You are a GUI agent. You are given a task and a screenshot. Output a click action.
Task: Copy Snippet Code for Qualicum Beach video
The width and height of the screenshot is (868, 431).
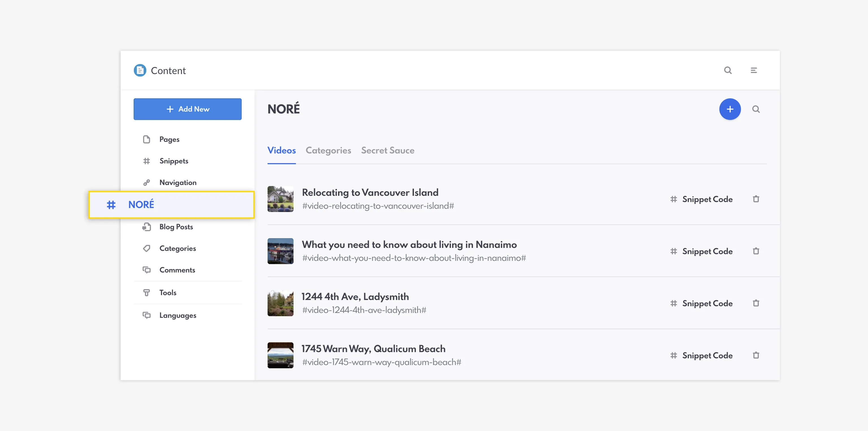click(707, 356)
